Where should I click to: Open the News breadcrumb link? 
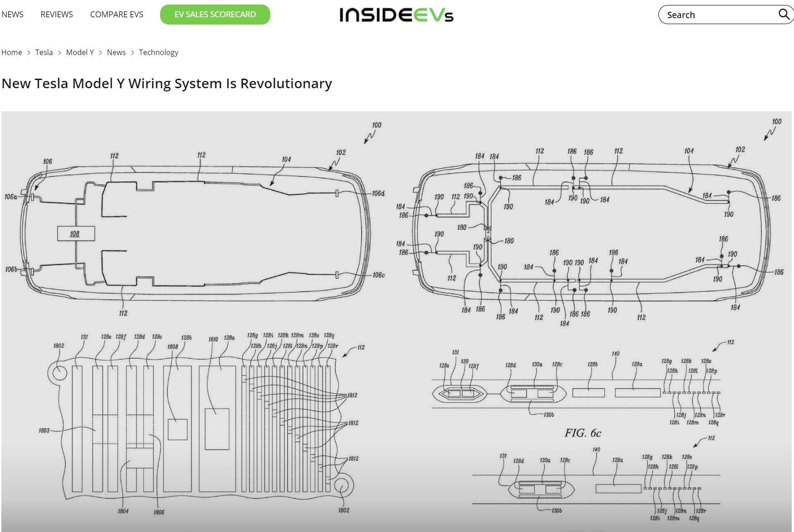[x=116, y=52]
